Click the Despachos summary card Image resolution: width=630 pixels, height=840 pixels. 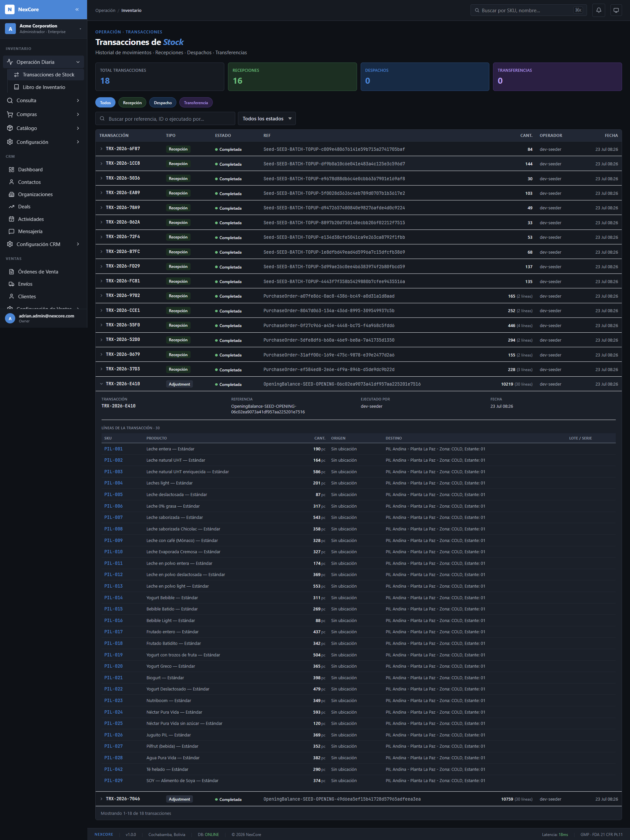coord(425,77)
